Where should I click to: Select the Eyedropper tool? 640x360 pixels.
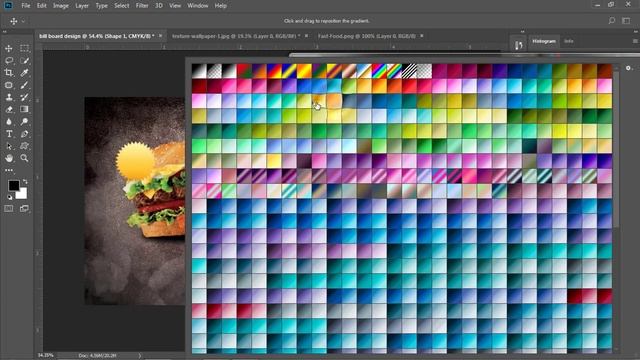24,73
